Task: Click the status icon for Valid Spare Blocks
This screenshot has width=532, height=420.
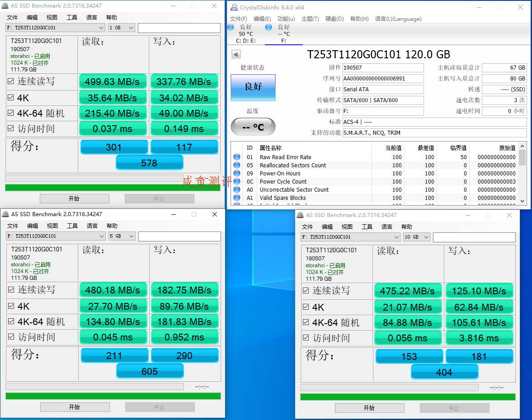Action: (237, 198)
